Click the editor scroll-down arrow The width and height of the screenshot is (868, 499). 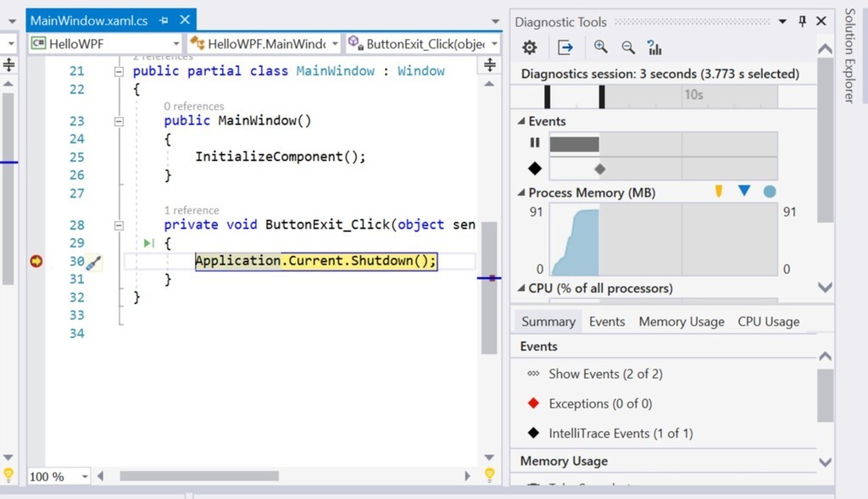[x=489, y=457]
